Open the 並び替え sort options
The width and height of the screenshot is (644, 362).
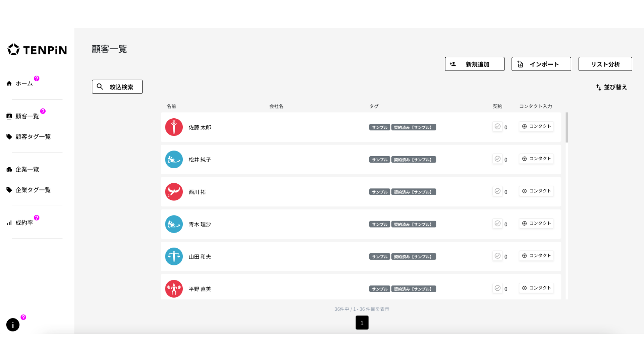coord(611,87)
